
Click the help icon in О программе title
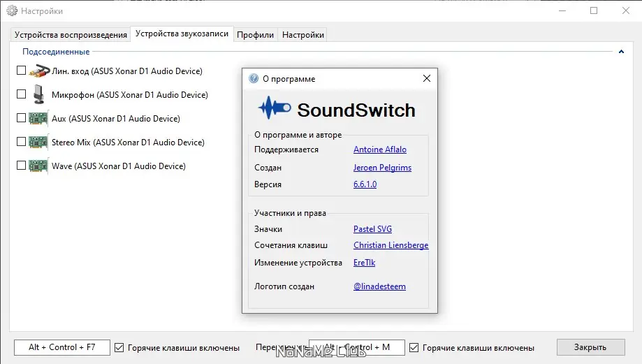point(254,78)
